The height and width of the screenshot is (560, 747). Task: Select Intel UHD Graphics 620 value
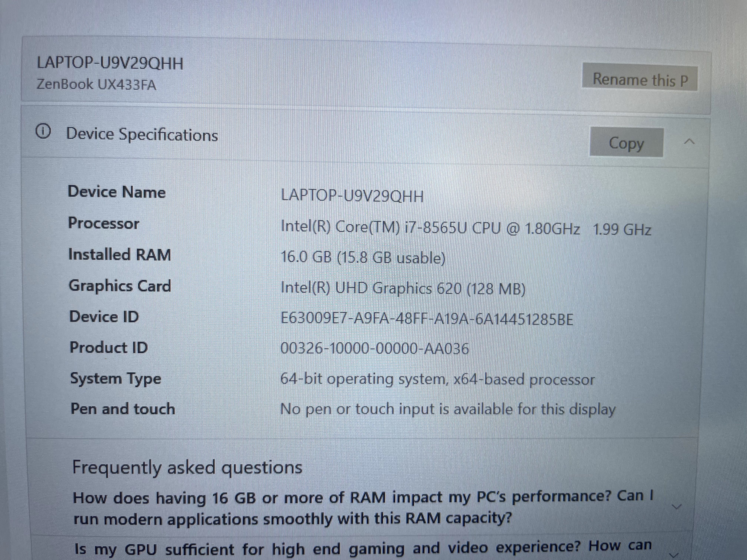403,289
